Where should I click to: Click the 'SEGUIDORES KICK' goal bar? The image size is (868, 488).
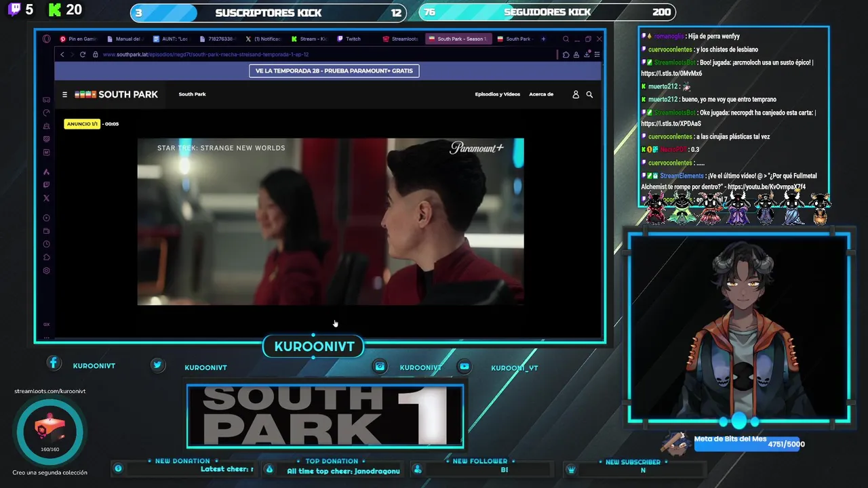pos(548,12)
